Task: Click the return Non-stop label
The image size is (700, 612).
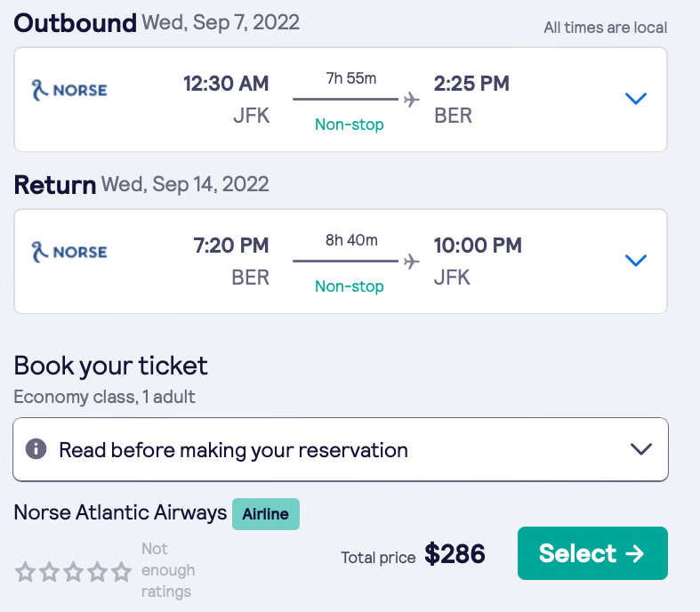Action: point(350,286)
